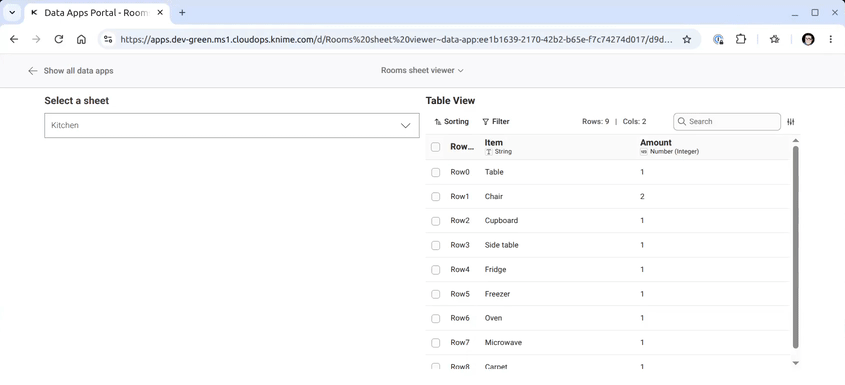Click the Row0 row ID text
845x385 pixels.
460,172
